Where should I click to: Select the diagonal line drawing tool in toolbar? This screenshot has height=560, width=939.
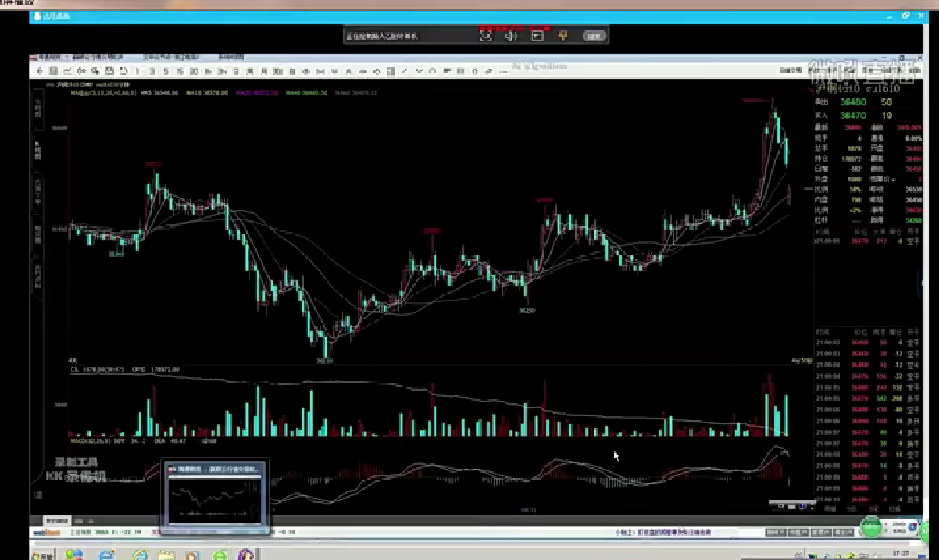pyautogui.click(x=404, y=71)
